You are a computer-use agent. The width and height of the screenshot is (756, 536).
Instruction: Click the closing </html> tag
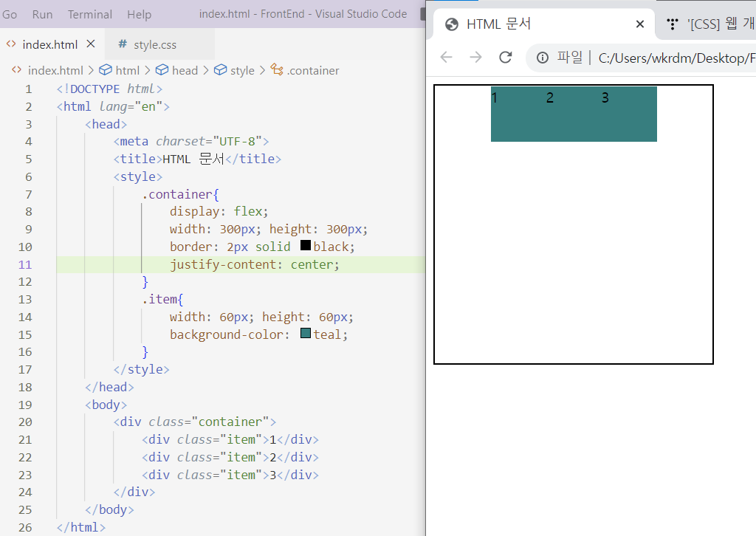pyautogui.click(x=81, y=527)
